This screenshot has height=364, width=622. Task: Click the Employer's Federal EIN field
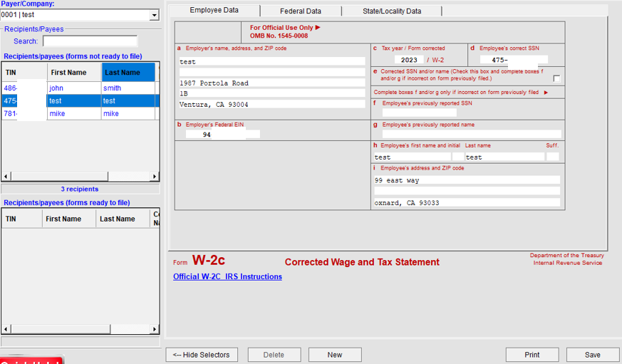pos(222,135)
